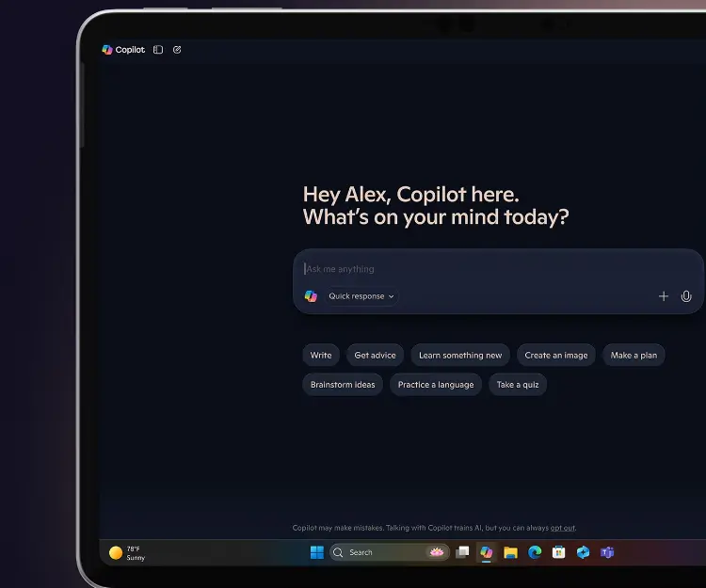Viewport: 706px width, 588px height.
Task: Click the 78°F temperature reading
Action: [x=134, y=548]
